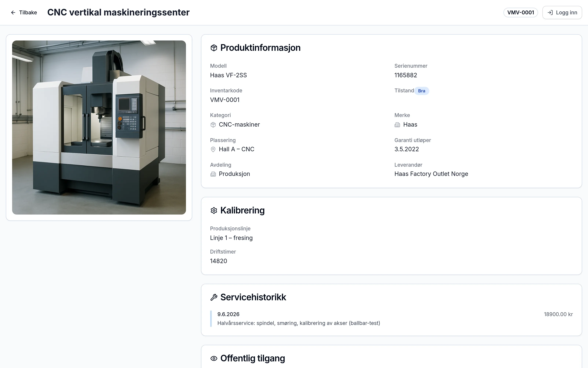The width and height of the screenshot is (588, 368).
Task: Click the Merke value Haas
Action: [x=410, y=125]
